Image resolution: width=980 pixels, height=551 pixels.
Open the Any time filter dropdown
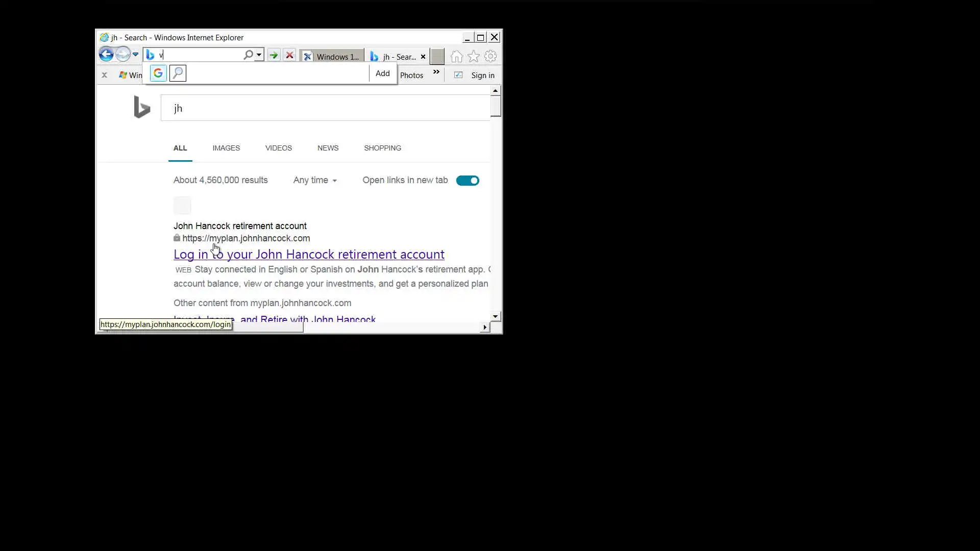315,181
